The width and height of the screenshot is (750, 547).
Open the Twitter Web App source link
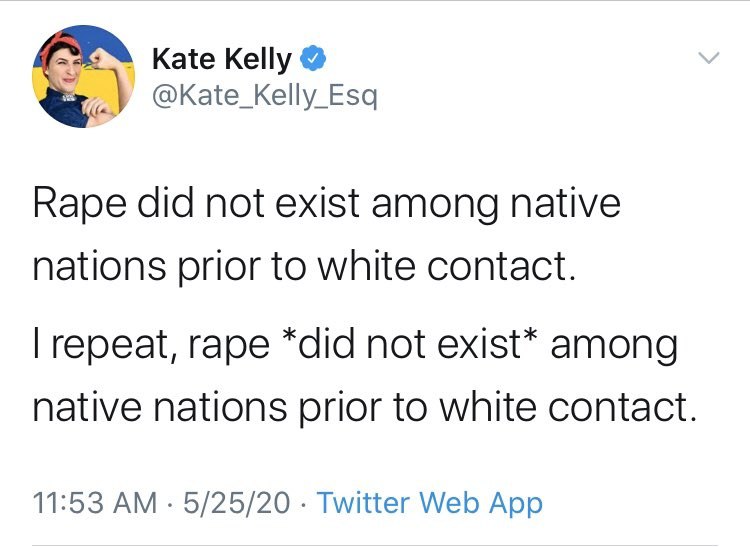point(430,503)
